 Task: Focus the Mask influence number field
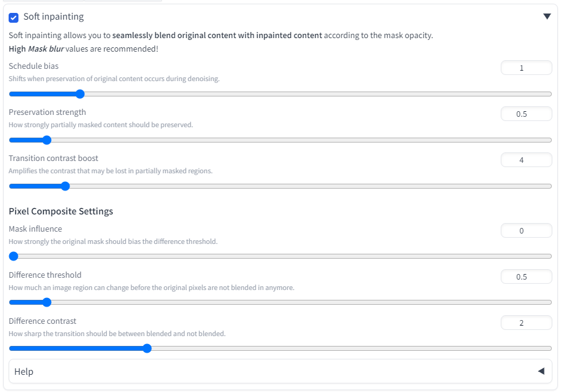pos(526,230)
